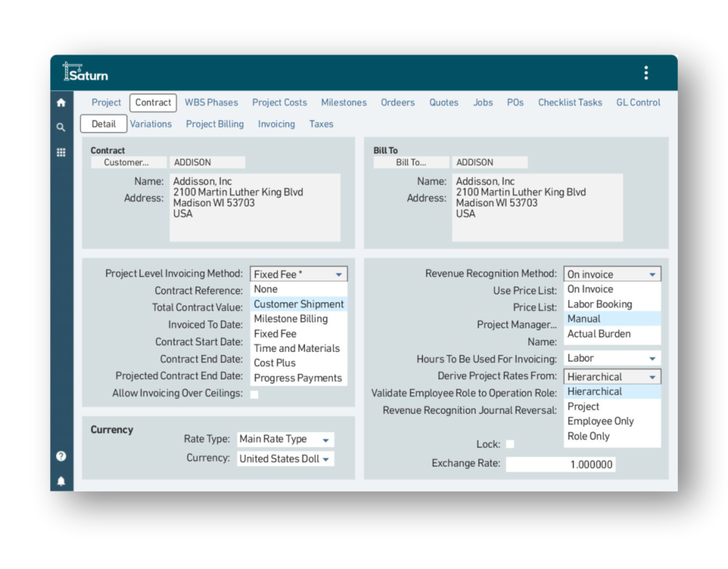Choose Employee Only rate option
The height and width of the screenshot is (569, 728).
(600, 421)
